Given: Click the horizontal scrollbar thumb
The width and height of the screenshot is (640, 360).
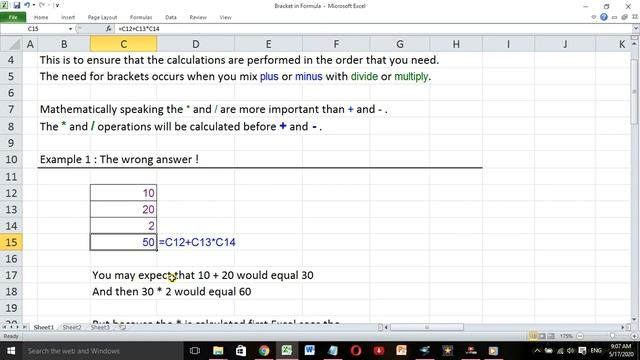Looking at the screenshot, I should (x=427, y=327).
